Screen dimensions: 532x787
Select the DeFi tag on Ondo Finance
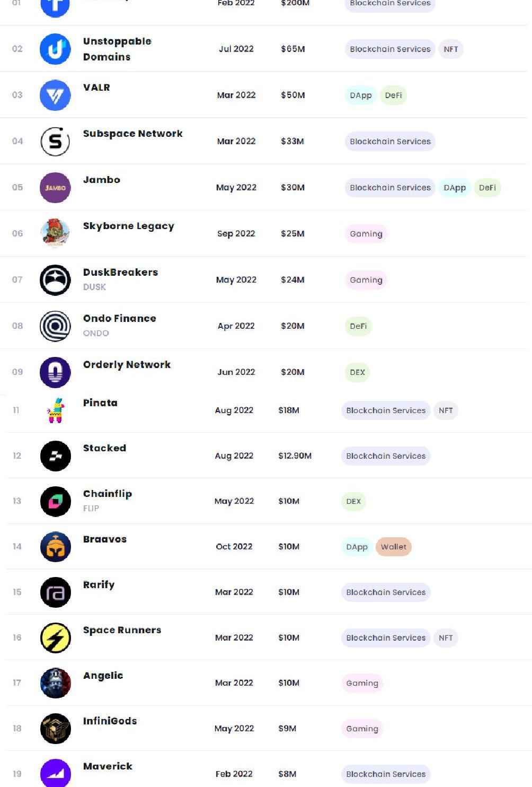358,326
